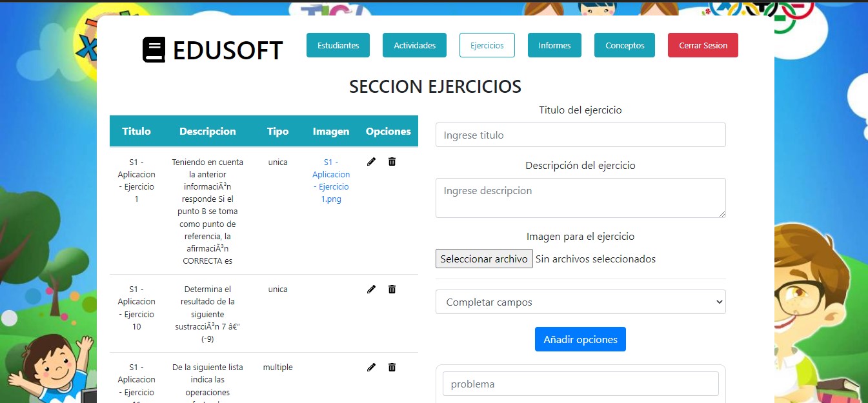Click Seleccionar archivo to choose an image
Viewport: 868px width, 403px height.
484,259
